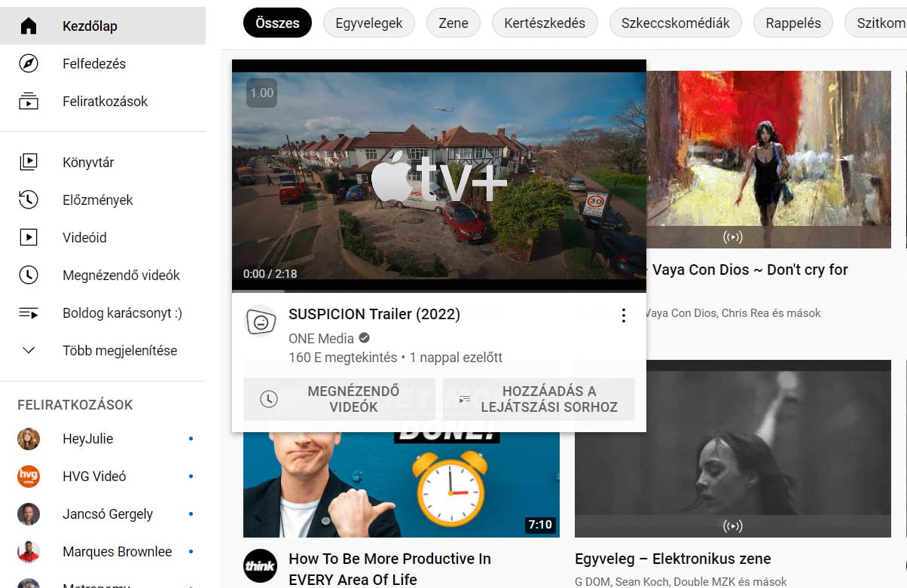Open Előzmények sidebar label

pyautogui.click(x=98, y=200)
